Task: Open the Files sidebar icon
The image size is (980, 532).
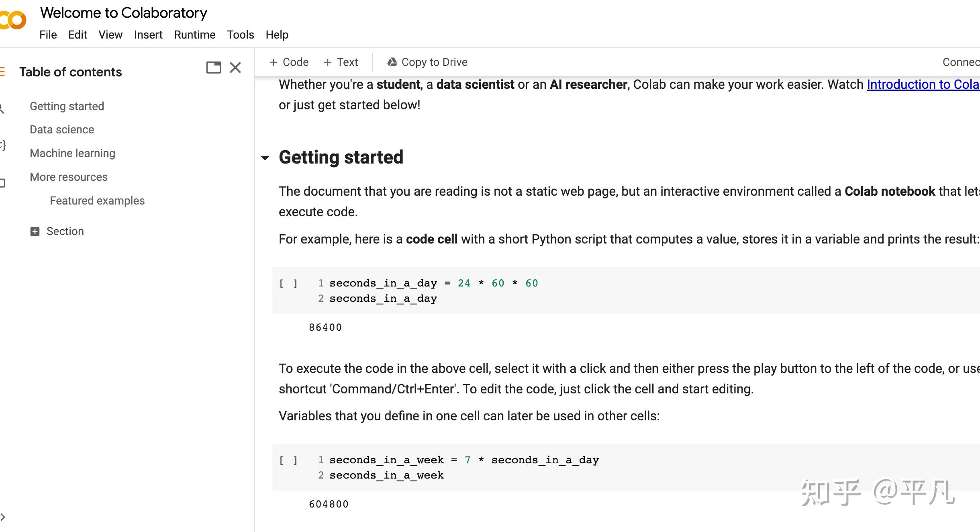Action: [2, 183]
